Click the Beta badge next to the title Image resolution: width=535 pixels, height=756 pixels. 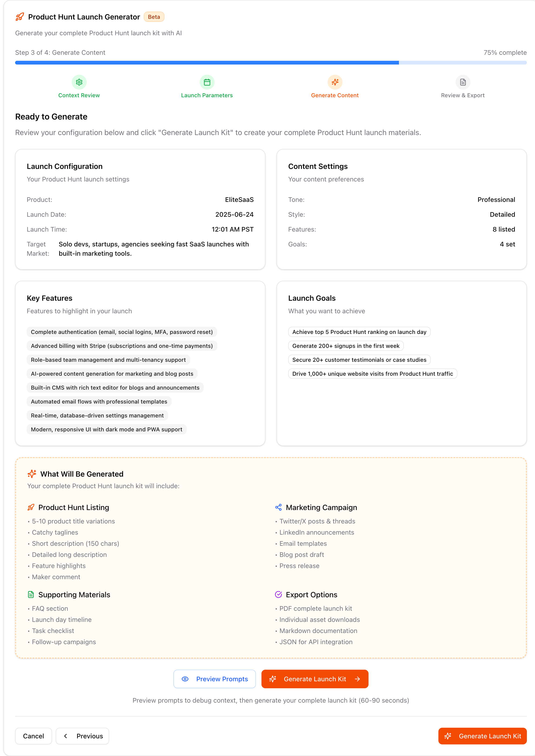coord(154,16)
